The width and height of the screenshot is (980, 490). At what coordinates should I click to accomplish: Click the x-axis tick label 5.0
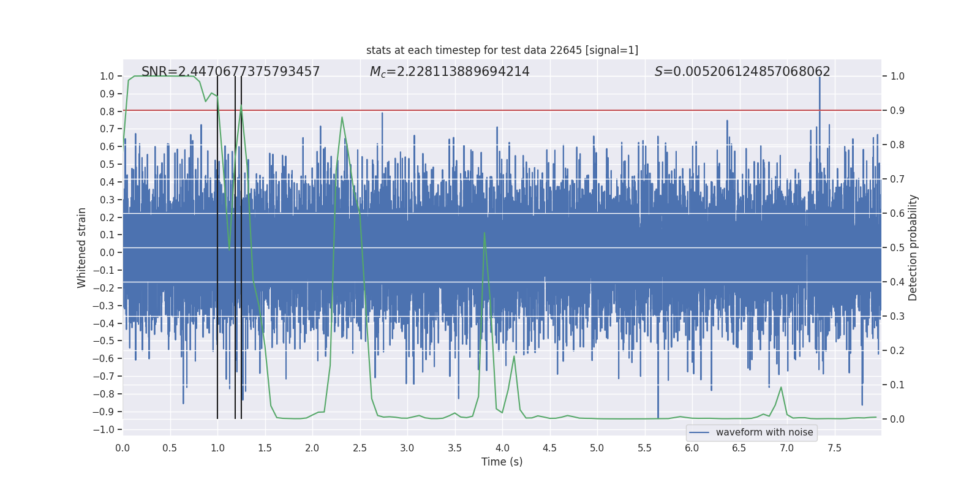click(597, 448)
